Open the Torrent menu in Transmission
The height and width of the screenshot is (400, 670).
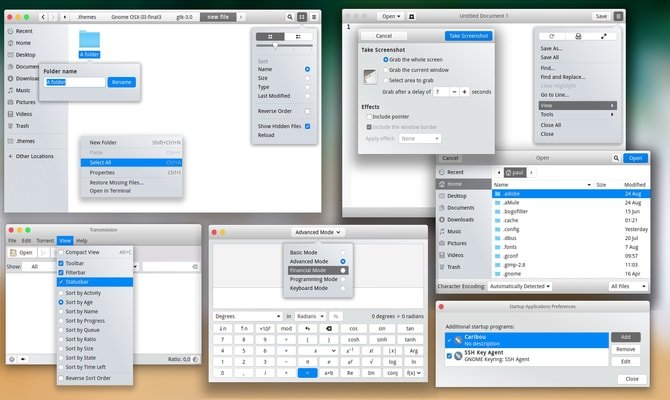45,241
